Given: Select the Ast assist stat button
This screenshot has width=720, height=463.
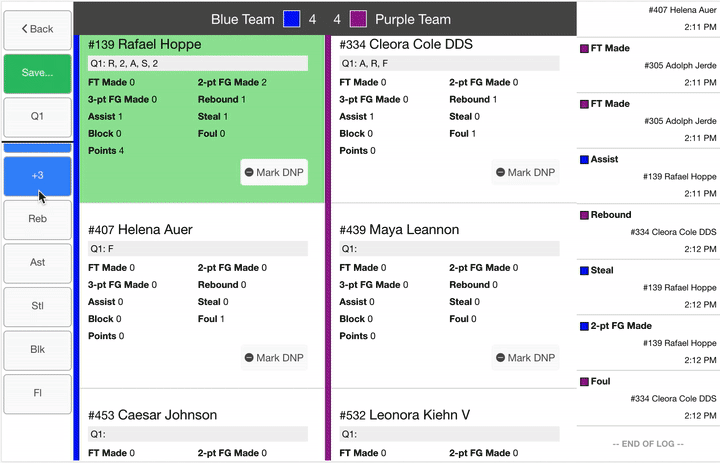Looking at the screenshot, I should [x=37, y=263].
